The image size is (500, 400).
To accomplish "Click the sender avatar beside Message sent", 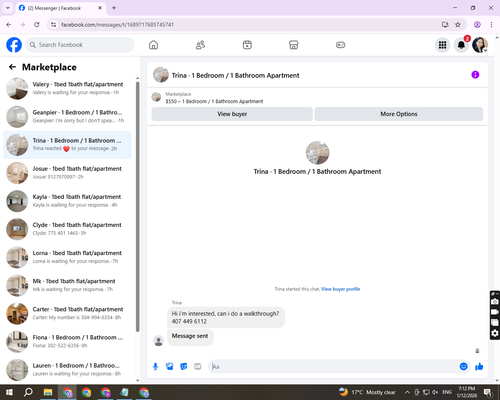I will pos(158,341).
